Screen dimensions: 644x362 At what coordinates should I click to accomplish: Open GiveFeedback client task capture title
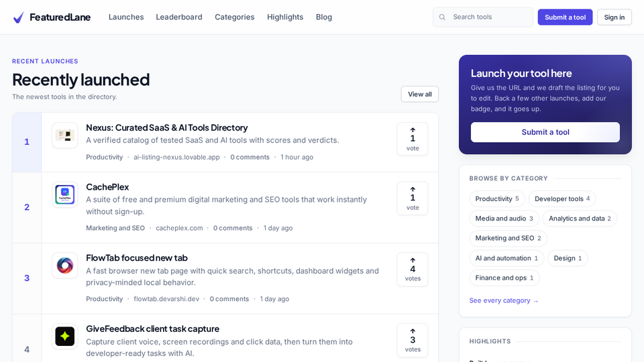pyautogui.click(x=152, y=328)
